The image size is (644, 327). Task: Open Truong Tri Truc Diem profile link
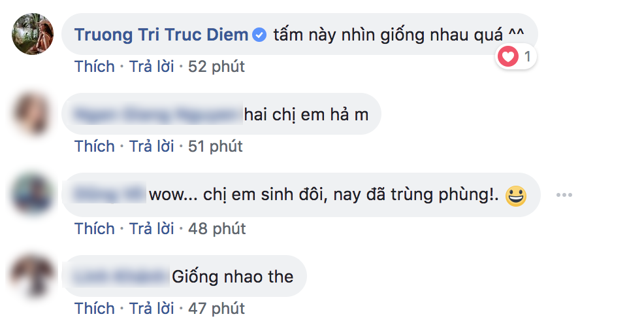coord(161,35)
